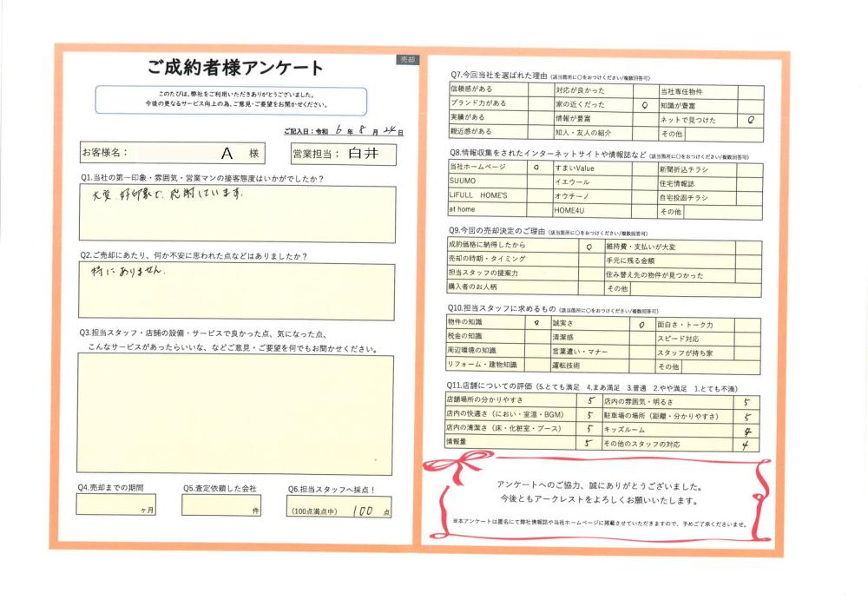Click the キッズルーム rating cell
868x613 pixels.
click(745, 430)
